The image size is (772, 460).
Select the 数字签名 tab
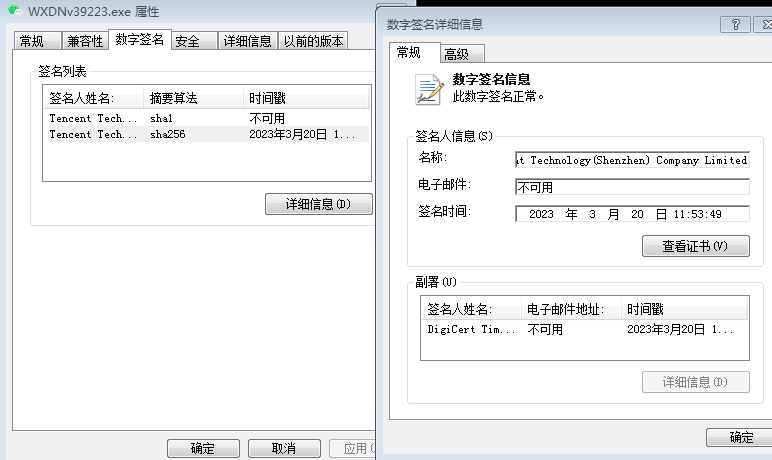click(x=140, y=39)
